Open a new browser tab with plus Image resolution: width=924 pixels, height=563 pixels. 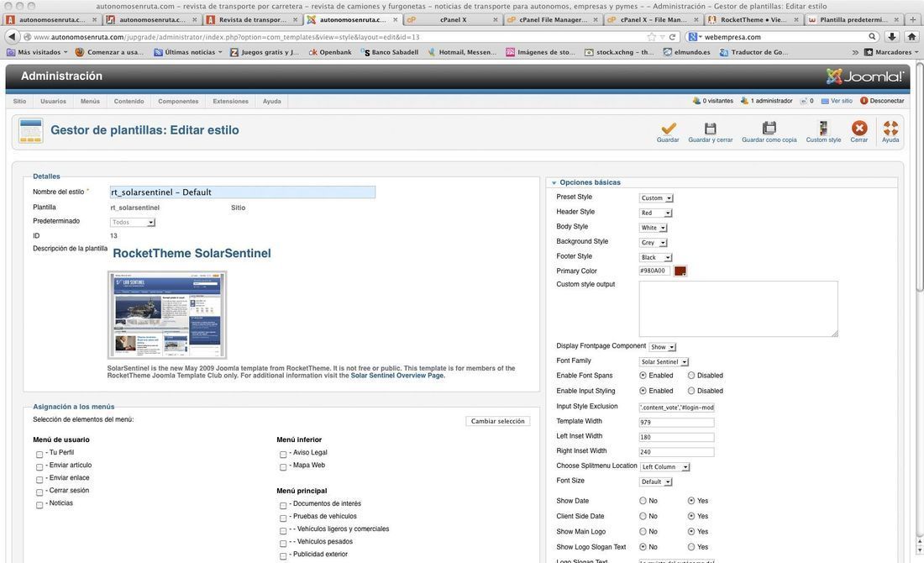point(913,19)
